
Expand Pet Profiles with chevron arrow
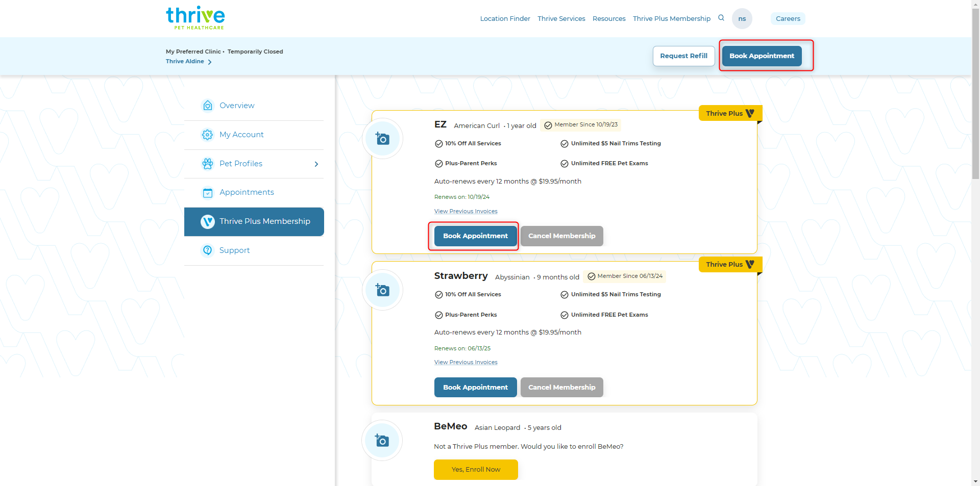(x=316, y=164)
